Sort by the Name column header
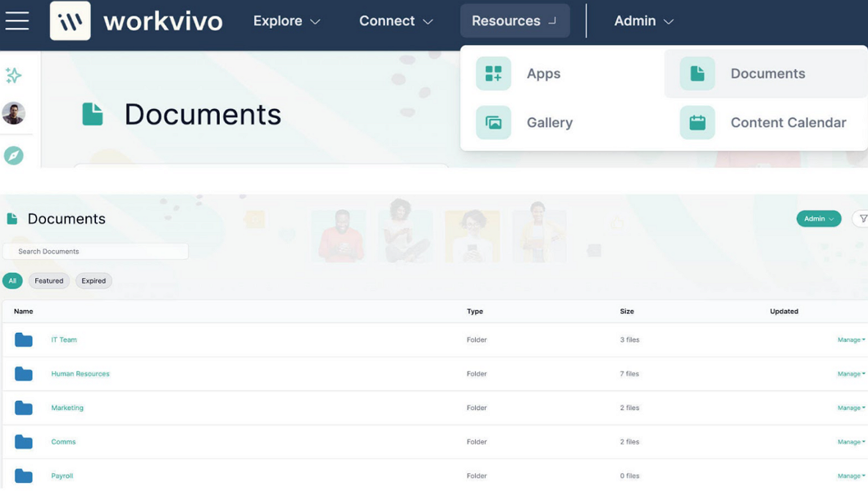The height and width of the screenshot is (492, 868). (x=23, y=312)
